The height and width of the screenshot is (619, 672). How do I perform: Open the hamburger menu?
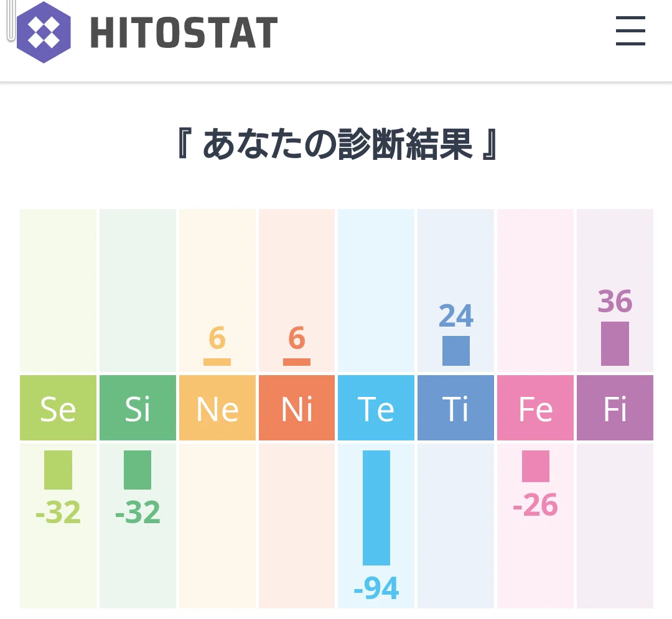click(630, 31)
